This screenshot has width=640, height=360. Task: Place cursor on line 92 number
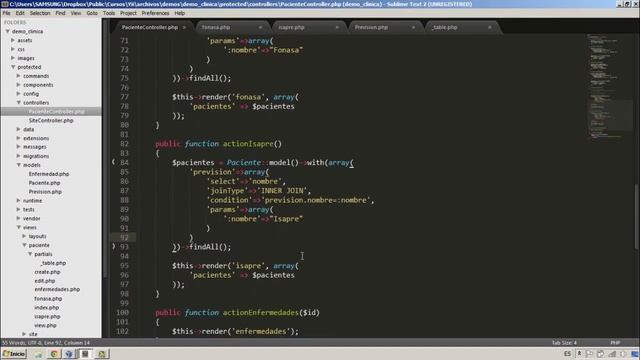click(124, 238)
